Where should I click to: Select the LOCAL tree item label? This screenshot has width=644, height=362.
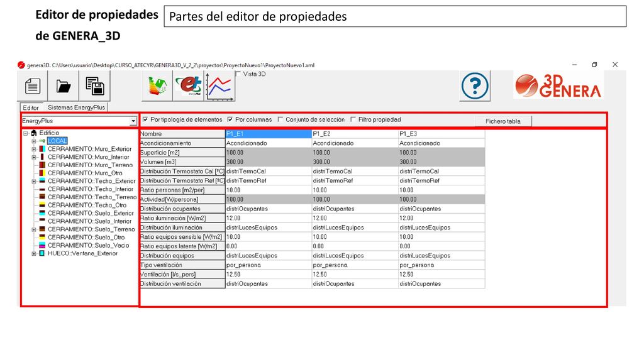(57, 141)
